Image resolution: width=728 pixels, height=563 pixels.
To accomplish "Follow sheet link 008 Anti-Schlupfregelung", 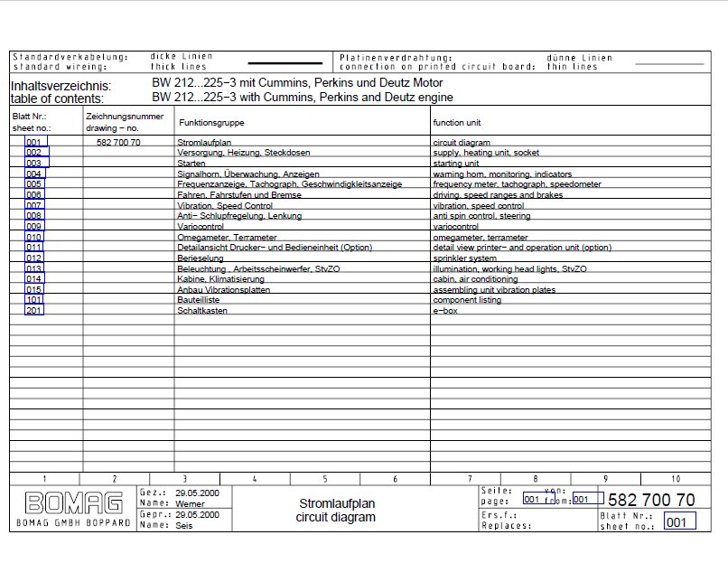I will 34,215.
